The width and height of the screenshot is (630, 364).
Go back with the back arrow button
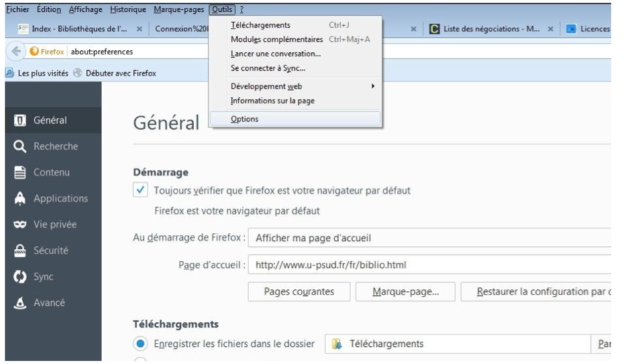click(16, 52)
